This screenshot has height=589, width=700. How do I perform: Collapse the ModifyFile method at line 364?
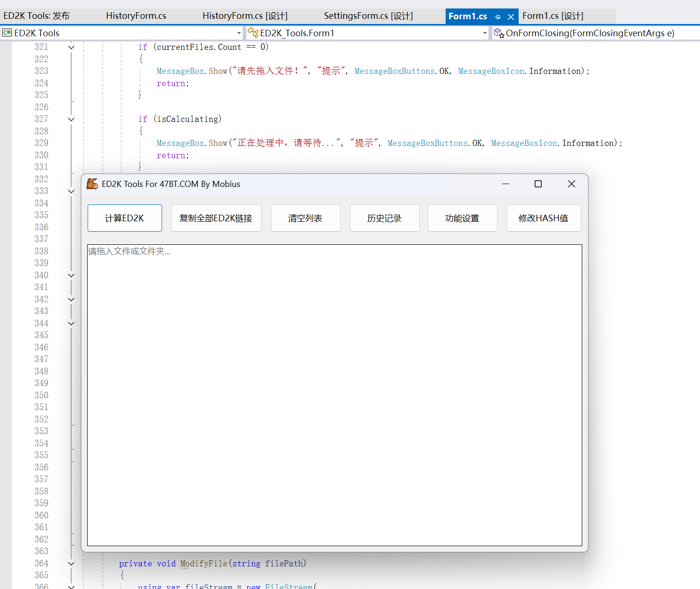71,564
